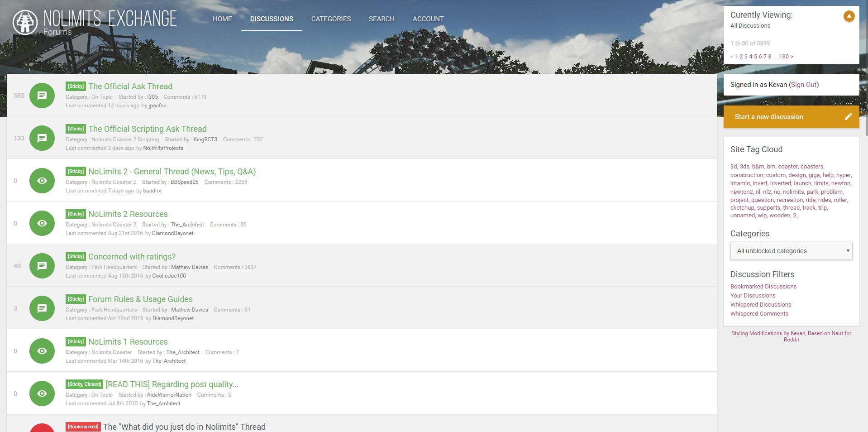Click the chat icon beside Concerned with ratings?

(42, 266)
